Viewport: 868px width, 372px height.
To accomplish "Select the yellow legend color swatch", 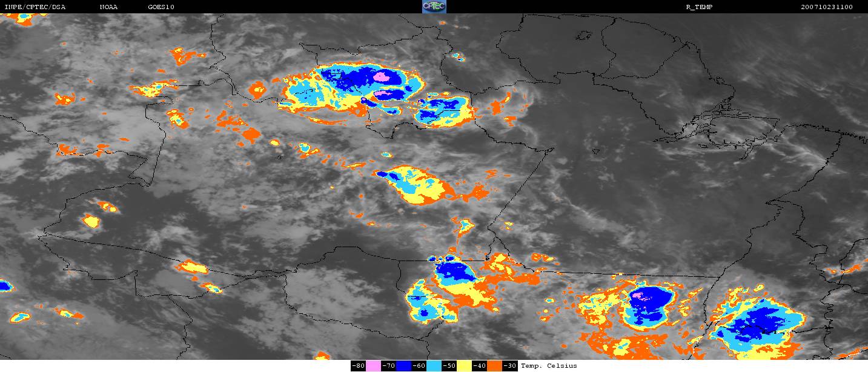I will pyautogui.click(x=465, y=366).
